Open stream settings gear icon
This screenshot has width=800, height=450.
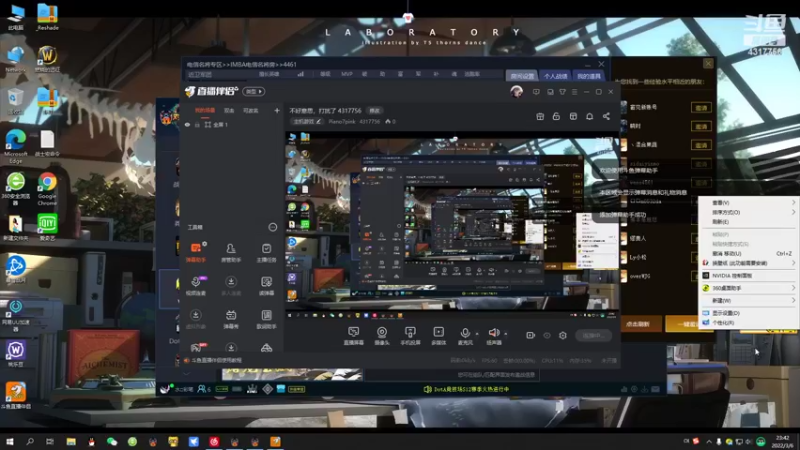562,335
